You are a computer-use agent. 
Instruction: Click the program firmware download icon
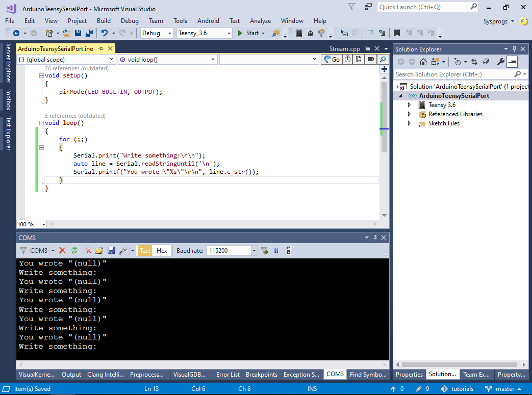[310, 33]
